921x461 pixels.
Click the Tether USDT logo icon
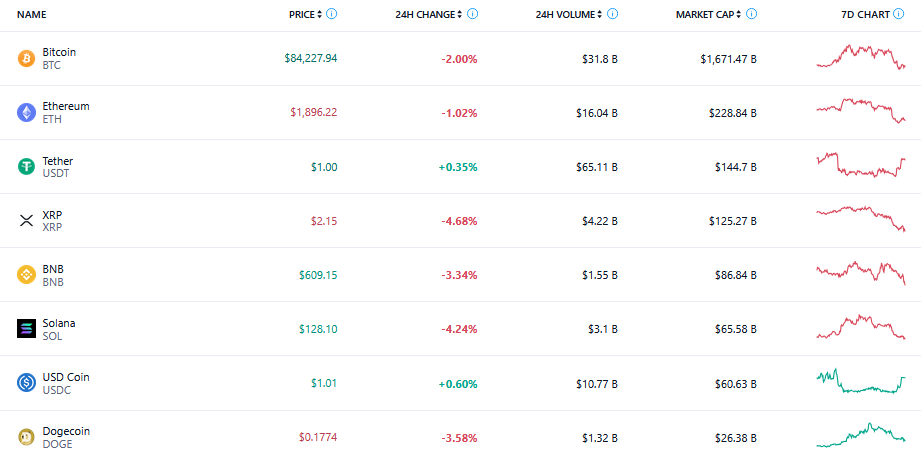[26, 167]
